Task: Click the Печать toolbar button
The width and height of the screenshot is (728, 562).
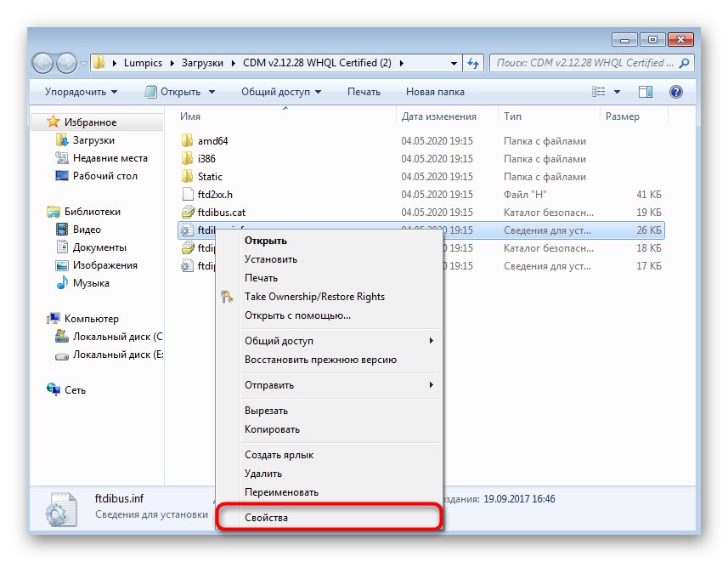Action: tap(364, 91)
